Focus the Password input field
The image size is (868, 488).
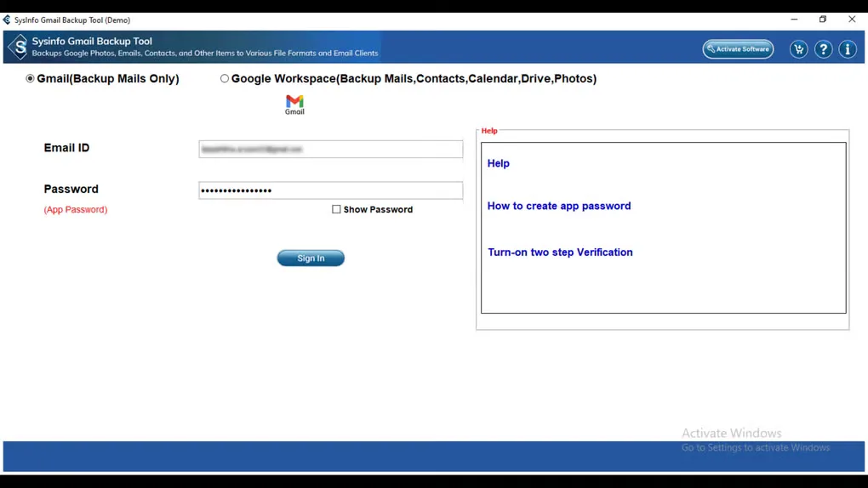tap(330, 190)
